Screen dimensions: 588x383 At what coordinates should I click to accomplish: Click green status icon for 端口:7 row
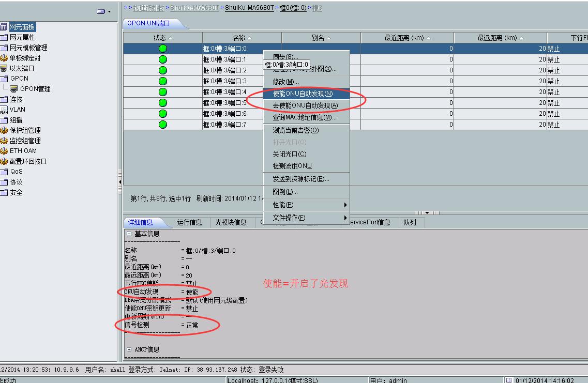(163, 125)
